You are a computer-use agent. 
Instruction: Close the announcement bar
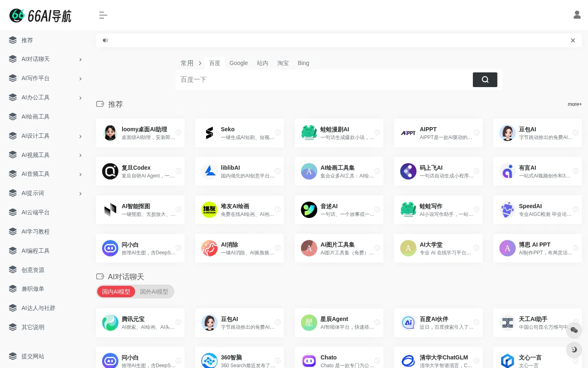coord(573,40)
